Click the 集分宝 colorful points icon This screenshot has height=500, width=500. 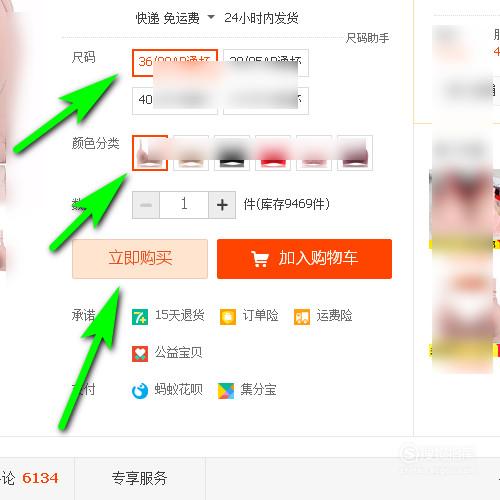coord(226,391)
